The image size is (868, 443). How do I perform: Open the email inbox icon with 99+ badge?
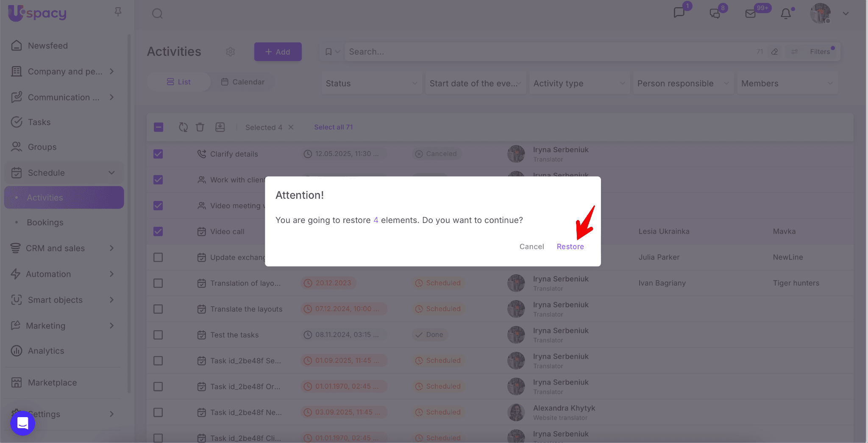click(751, 14)
